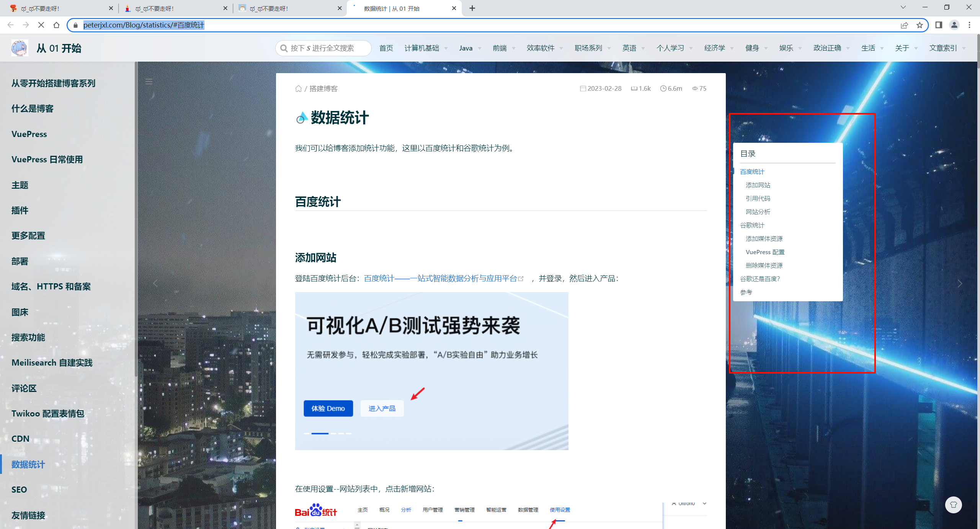Open Meilisearch 自建实践 in the sidebar
This screenshot has height=529, width=980.
point(52,362)
